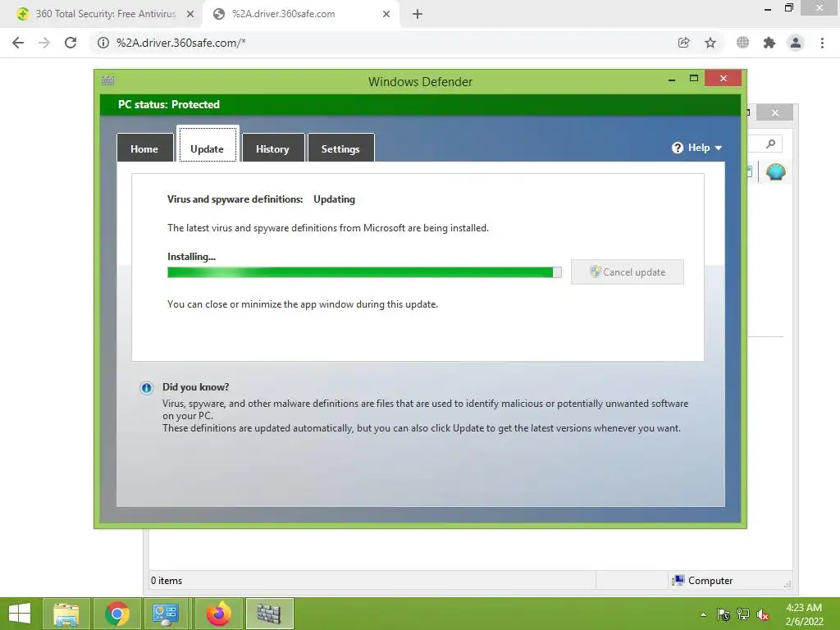
Task: Click the Windows Defender title bar icon
Action: coord(108,81)
